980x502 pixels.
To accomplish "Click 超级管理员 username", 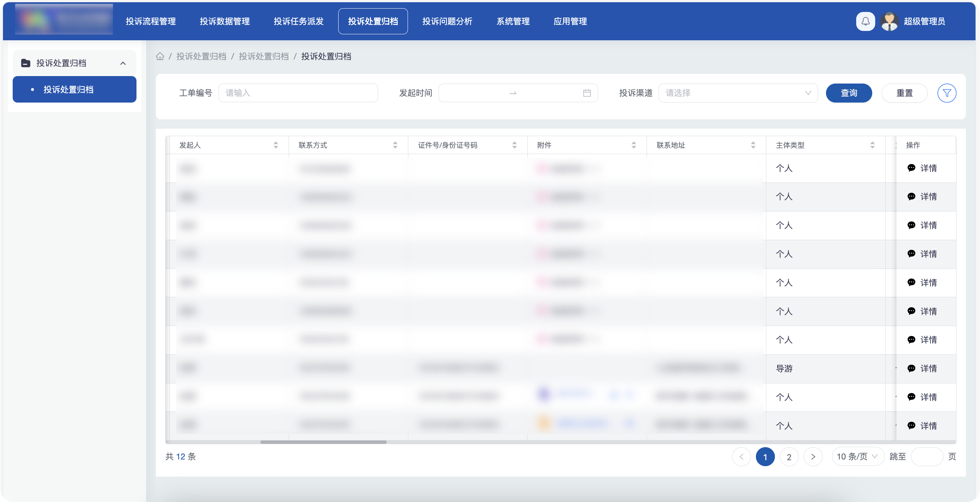I will point(924,21).
